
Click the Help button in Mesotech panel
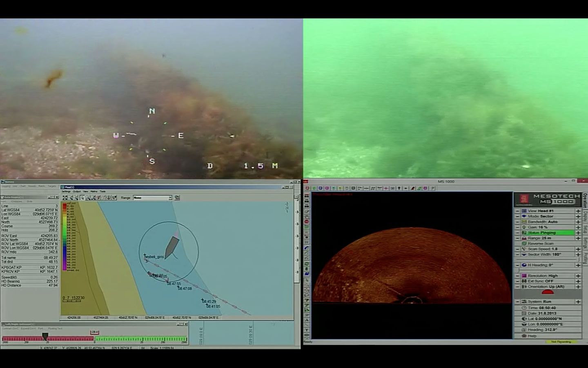[532, 336]
